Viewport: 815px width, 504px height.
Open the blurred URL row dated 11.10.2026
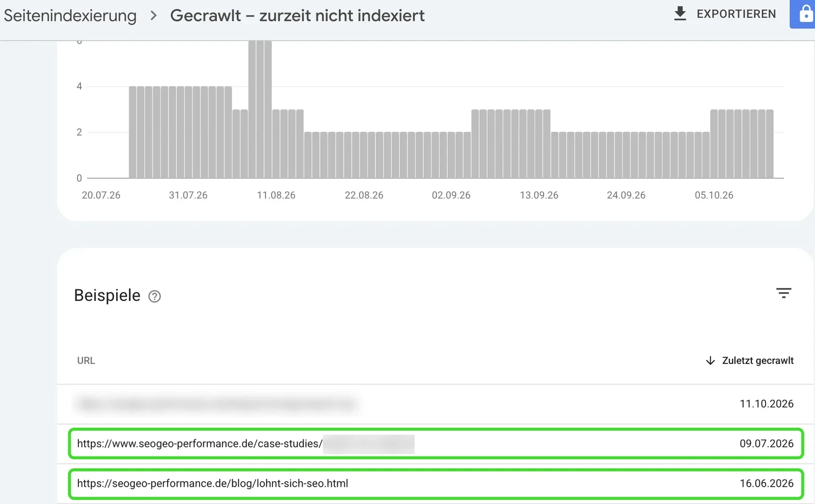436,404
